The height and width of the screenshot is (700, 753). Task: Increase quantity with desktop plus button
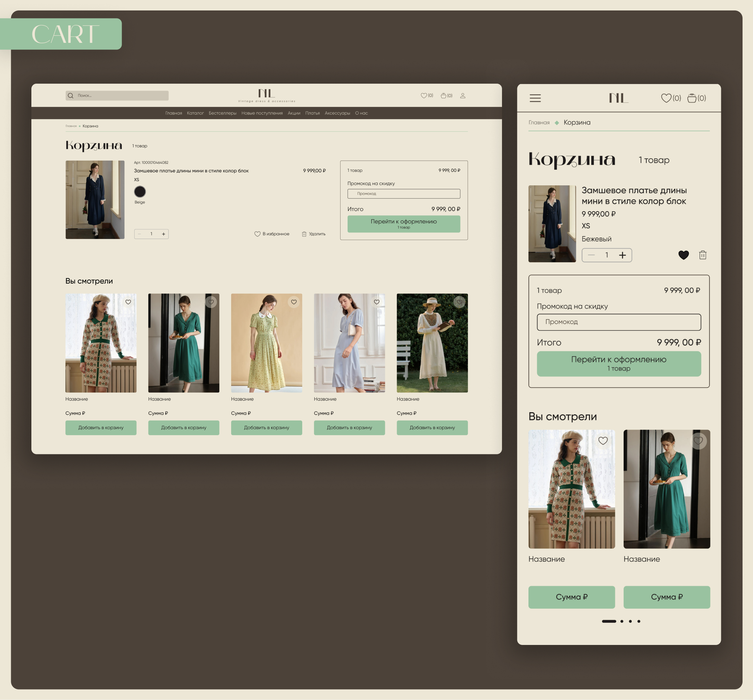point(163,234)
